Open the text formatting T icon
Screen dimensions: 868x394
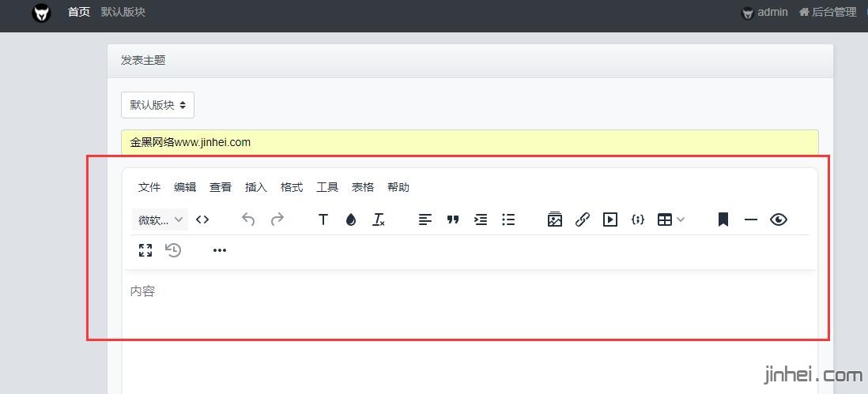[x=323, y=220]
